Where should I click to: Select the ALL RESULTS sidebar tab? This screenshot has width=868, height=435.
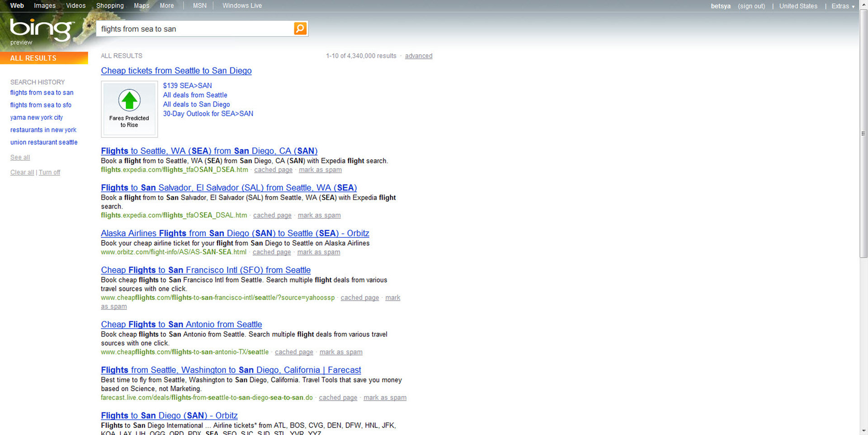[x=44, y=58]
